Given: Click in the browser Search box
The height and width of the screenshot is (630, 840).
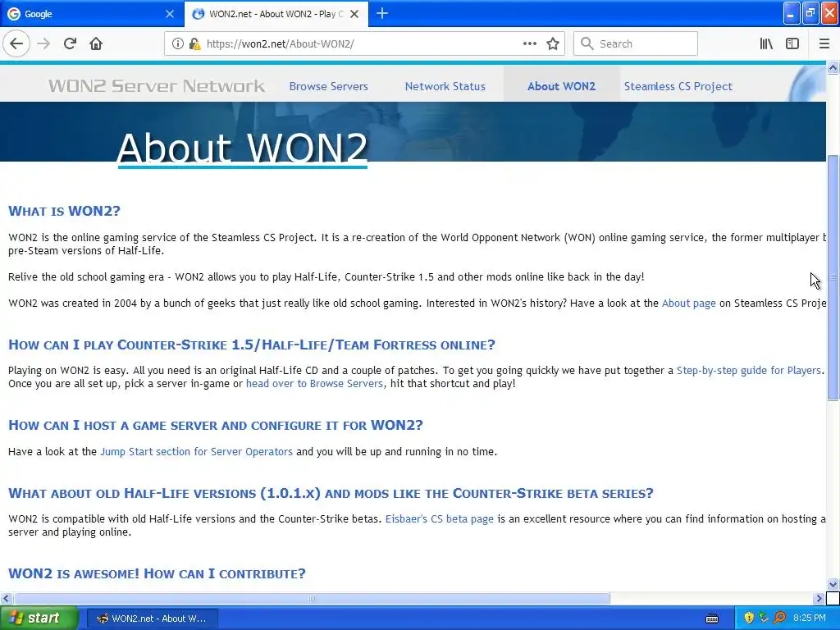Looking at the screenshot, I should pyautogui.click(x=636, y=44).
